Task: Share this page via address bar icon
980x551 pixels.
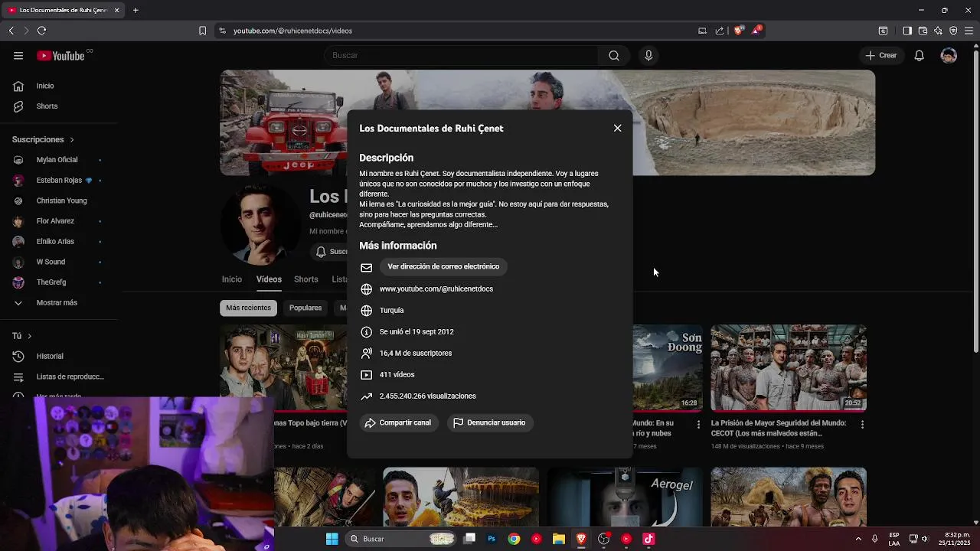Action: [720, 31]
